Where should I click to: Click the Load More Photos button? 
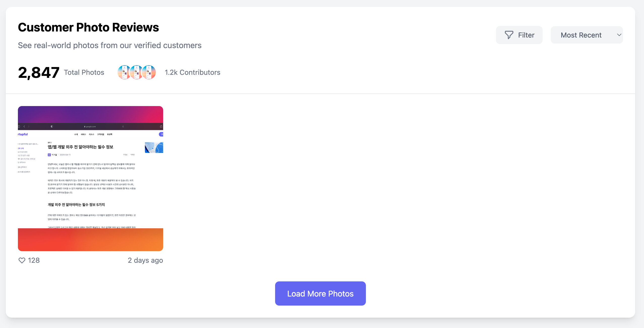(320, 293)
